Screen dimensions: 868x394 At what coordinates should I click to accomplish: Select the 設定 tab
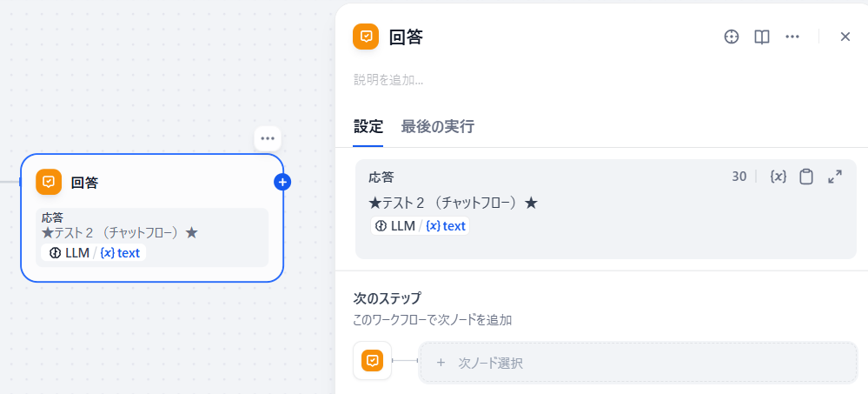368,127
